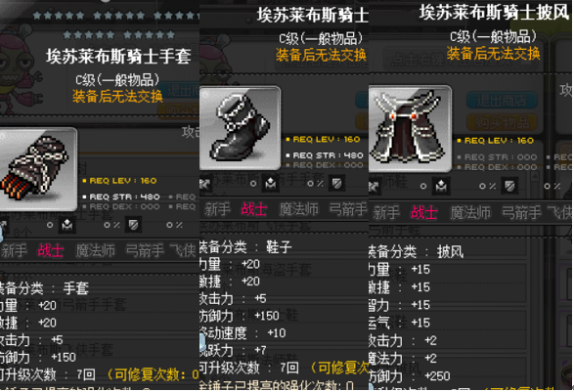
Task: Click the knight cape item icon
Action: point(410,128)
